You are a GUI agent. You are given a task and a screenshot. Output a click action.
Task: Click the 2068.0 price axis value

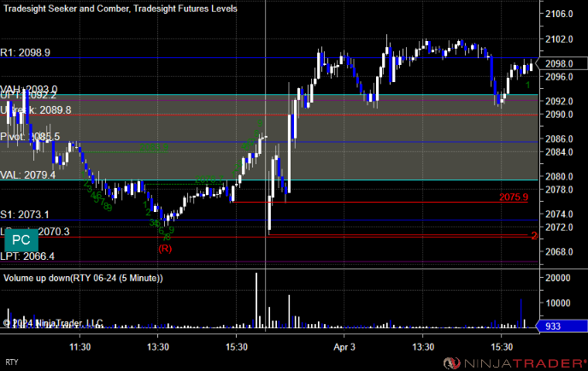coord(559,251)
